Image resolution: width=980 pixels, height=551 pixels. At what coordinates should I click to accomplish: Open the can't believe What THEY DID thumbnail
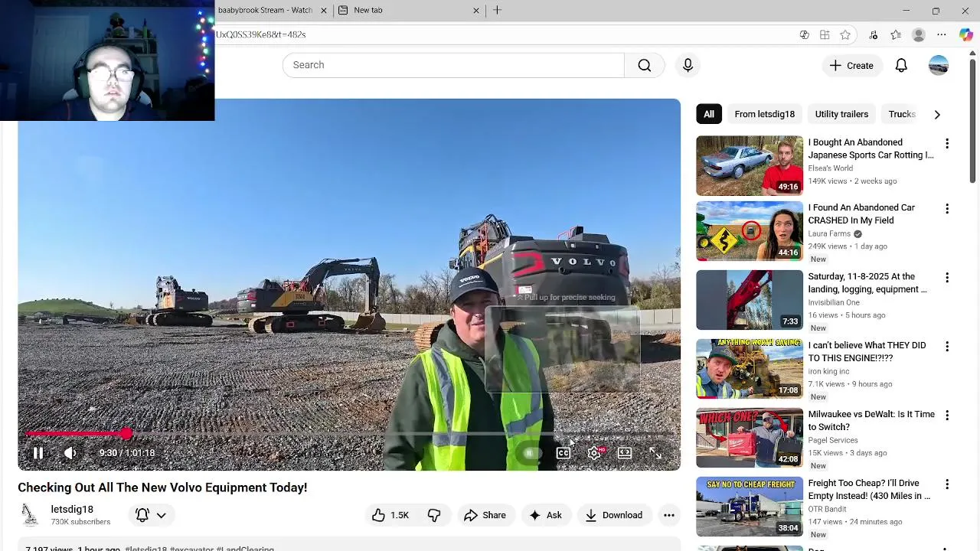pos(750,369)
